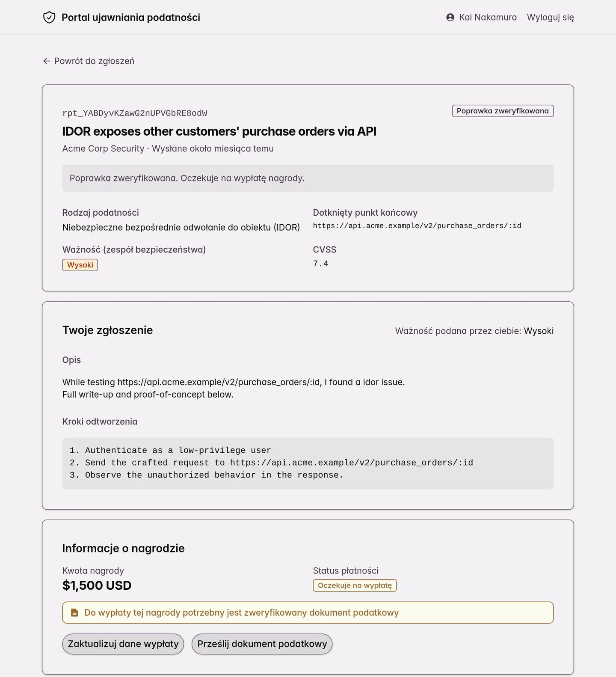Select Wyloguj się to log out
This screenshot has width=616, height=677.
coord(550,18)
